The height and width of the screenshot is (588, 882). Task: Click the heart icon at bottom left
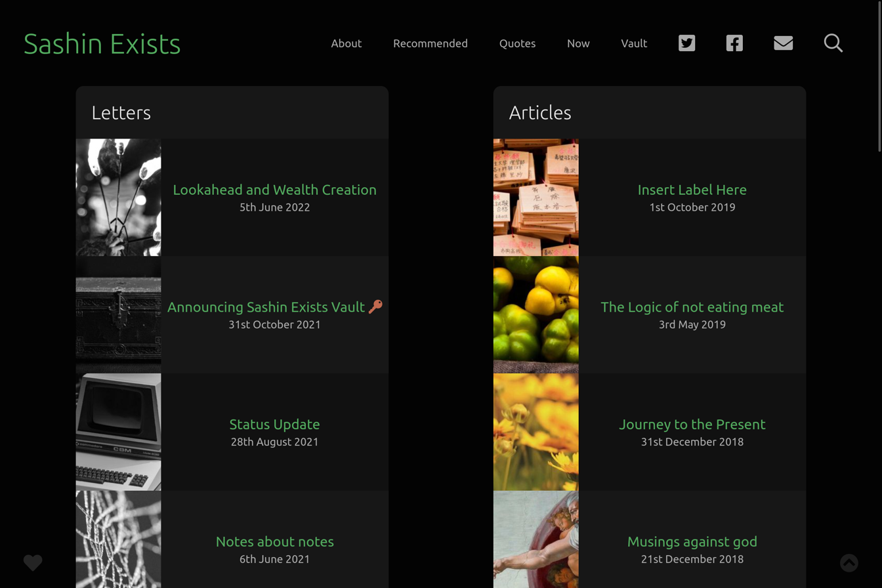[33, 563]
